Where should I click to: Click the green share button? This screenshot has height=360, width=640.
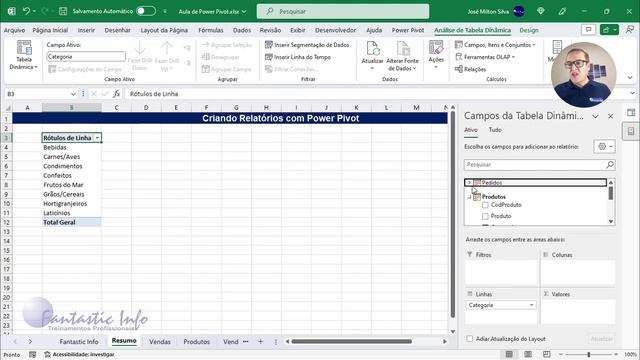click(609, 30)
